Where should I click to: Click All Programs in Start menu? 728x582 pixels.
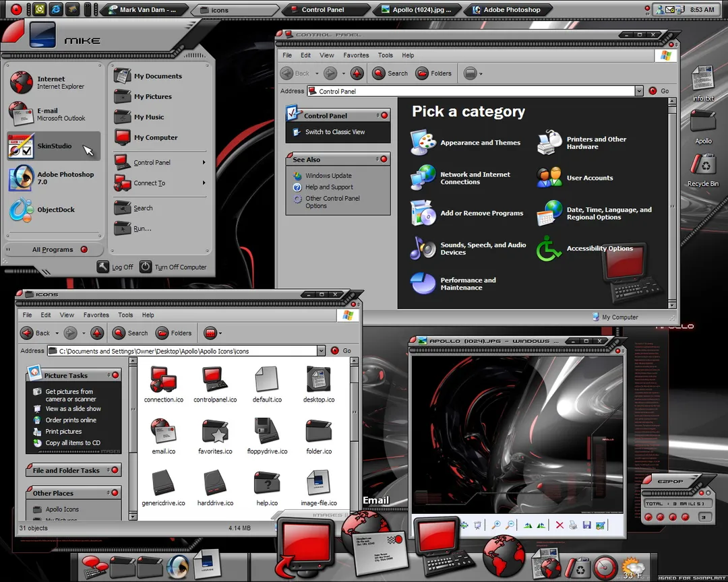[55, 249]
